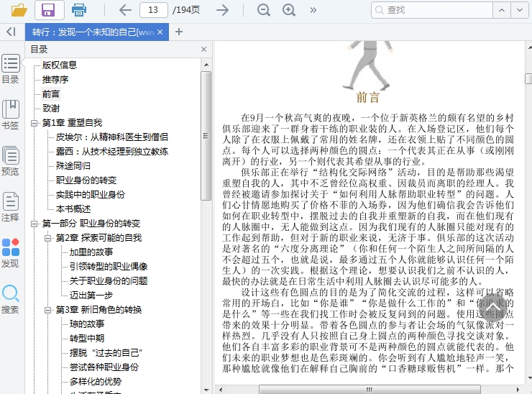Open the 书签 bookmarks panel

(x=11, y=115)
